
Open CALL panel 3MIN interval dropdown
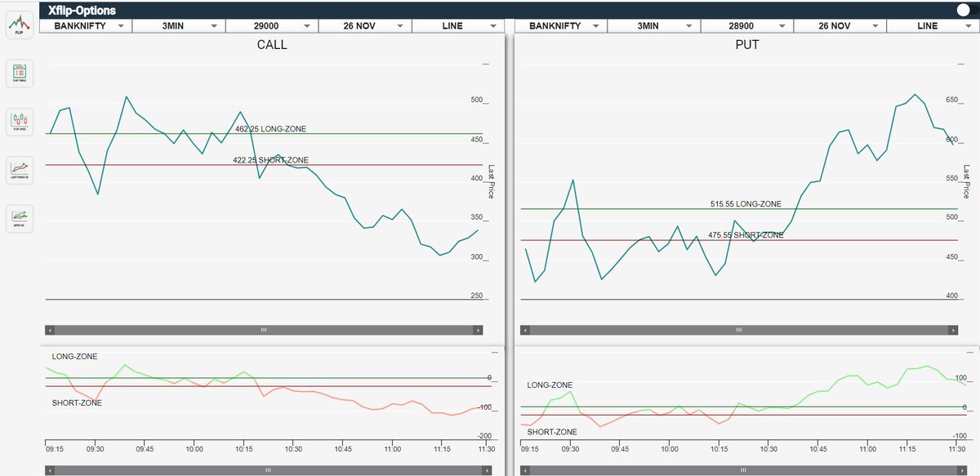pos(178,25)
